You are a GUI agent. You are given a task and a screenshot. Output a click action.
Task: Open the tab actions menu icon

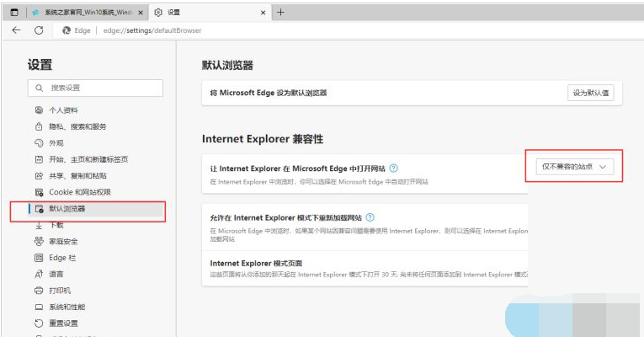point(14,13)
